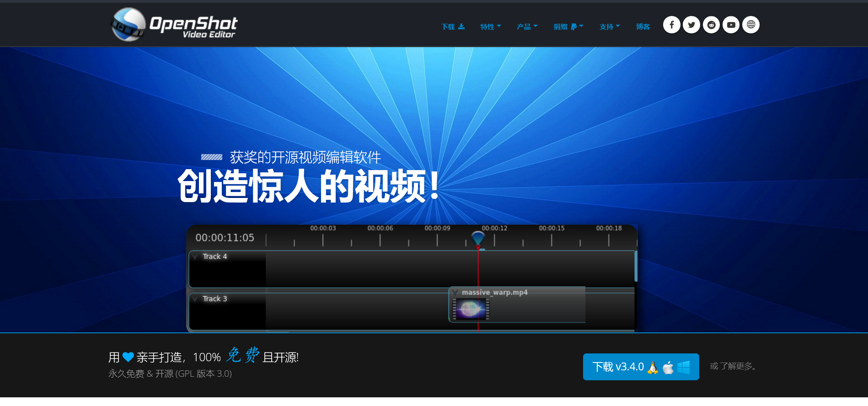Click the Track 4 label
Screen dimensions: 868x406
coord(214,256)
